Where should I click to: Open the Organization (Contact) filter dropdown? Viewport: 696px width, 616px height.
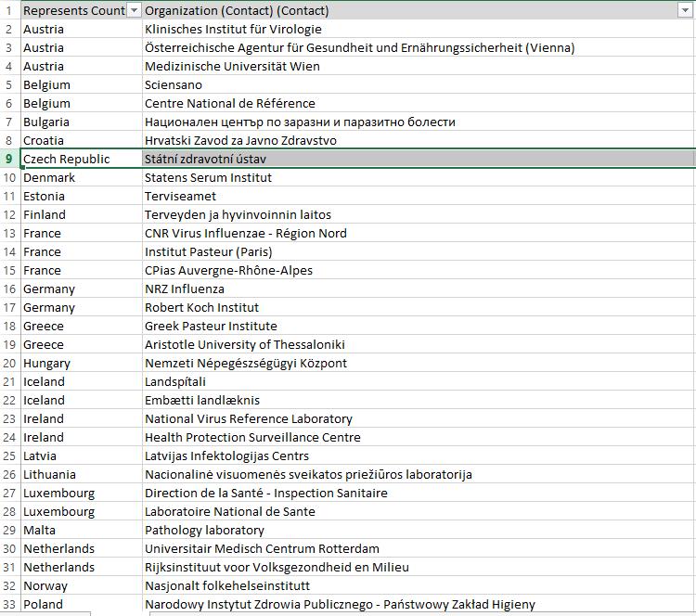685,10
